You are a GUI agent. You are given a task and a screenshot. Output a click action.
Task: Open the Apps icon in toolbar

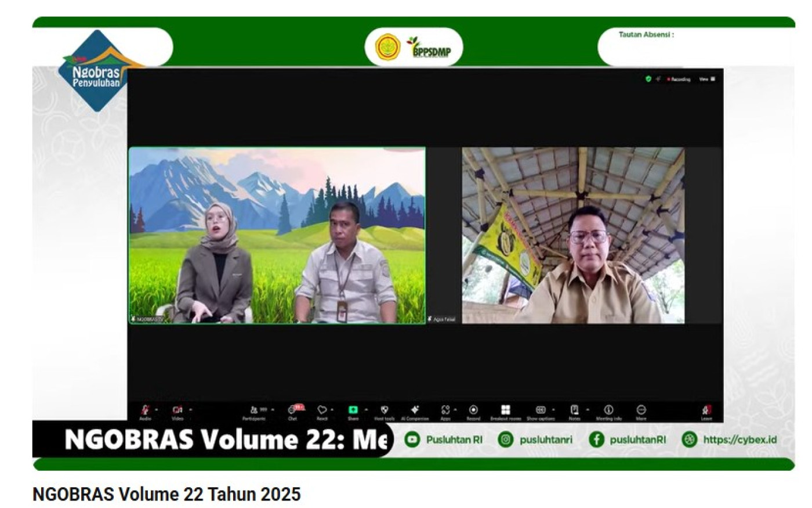pyautogui.click(x=445, y=410)
